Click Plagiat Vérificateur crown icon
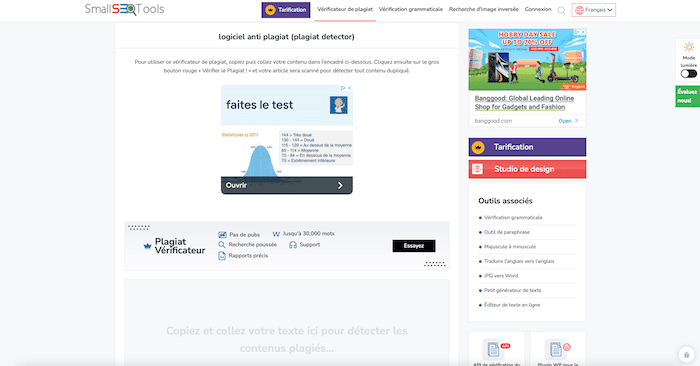This screenshot has width=700, height=366. pos(147,246)
